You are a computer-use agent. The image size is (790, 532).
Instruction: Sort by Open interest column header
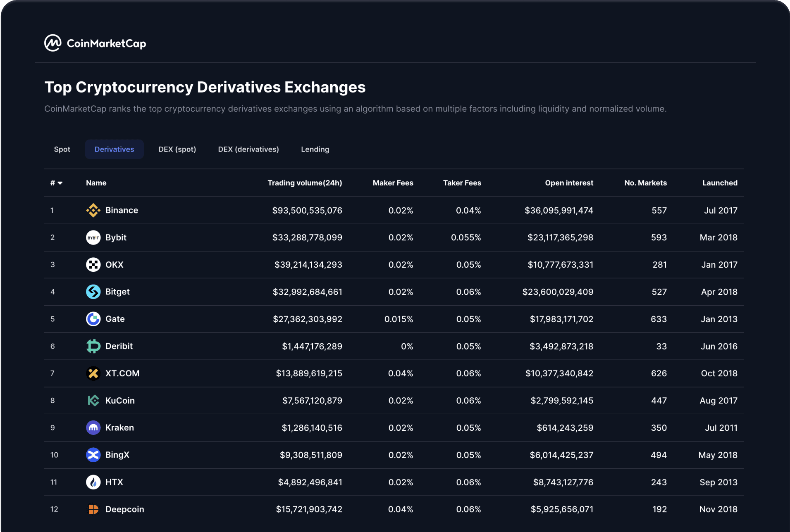point(569,183)
